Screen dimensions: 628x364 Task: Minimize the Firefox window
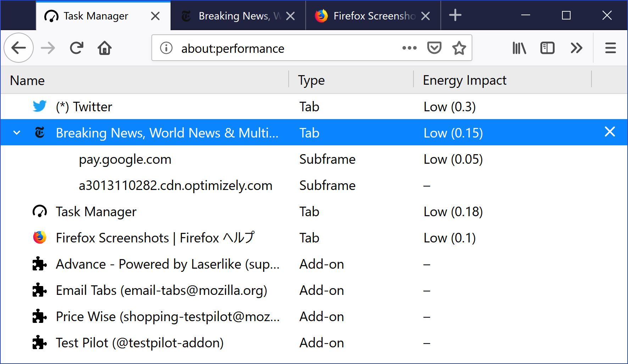point(526,15)
